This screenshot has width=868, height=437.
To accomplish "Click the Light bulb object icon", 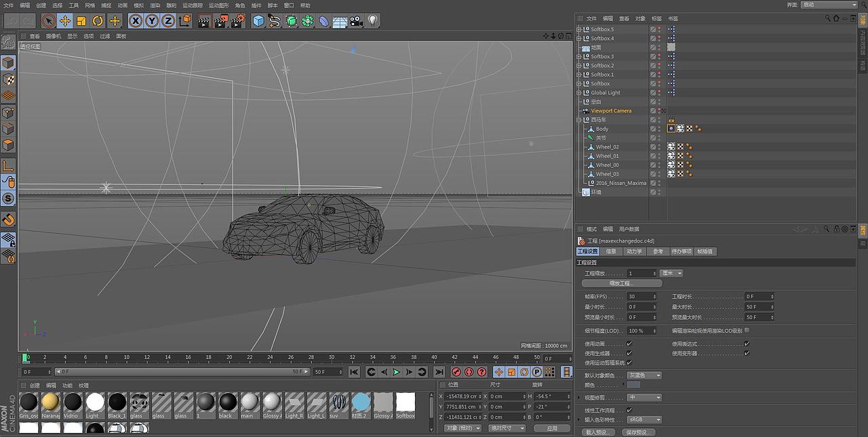I will coord(373,21).
